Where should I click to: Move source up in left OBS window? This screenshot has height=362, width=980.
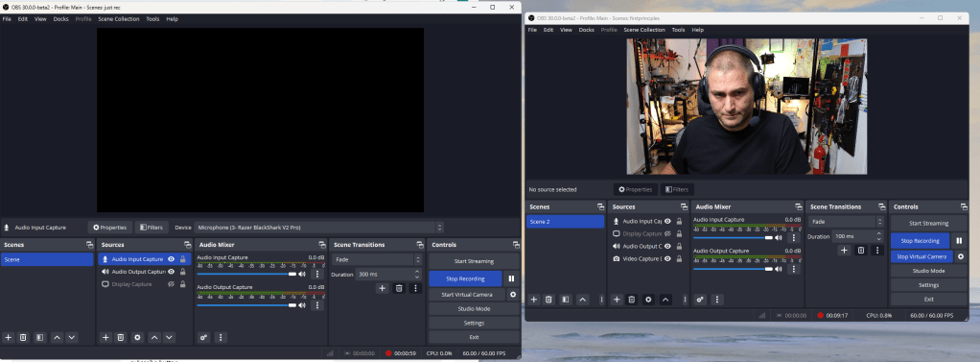(154, 337)
